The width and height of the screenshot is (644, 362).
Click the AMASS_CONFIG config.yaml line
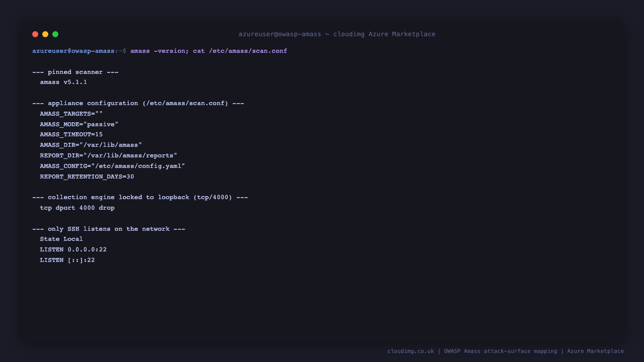pyautogui.click(x=113, y=166)
